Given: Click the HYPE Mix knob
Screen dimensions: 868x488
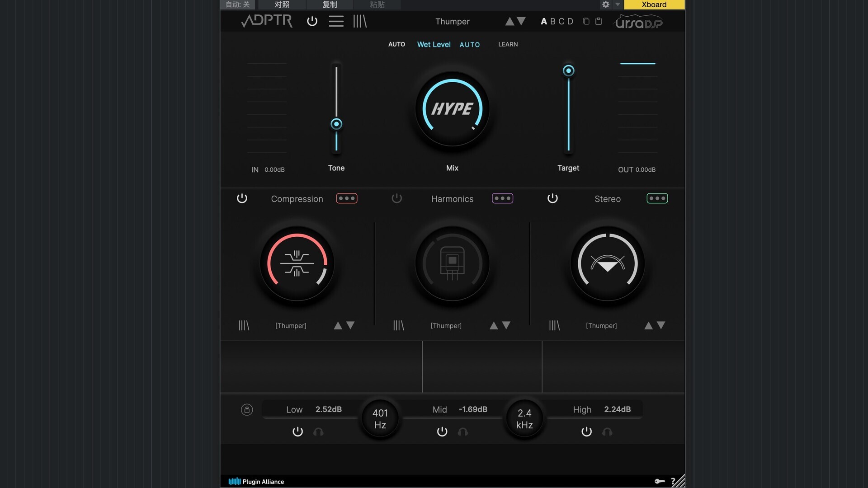Looking at the screenshot, I should [x=452, y=108].
